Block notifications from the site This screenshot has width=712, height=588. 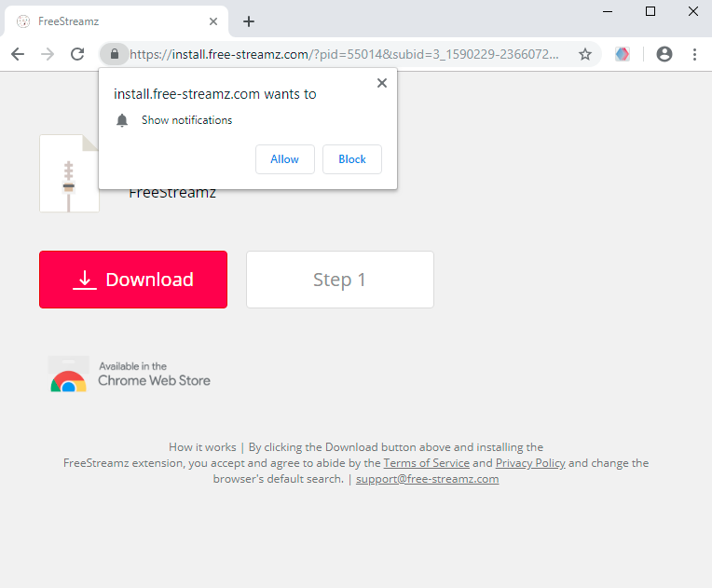click(x=352, y=159)
